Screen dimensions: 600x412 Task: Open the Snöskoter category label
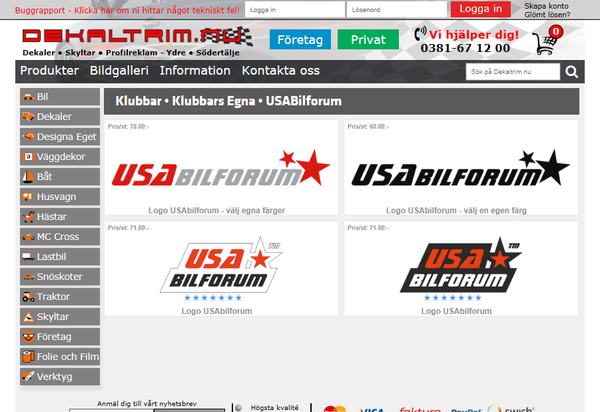click(60, 277)
